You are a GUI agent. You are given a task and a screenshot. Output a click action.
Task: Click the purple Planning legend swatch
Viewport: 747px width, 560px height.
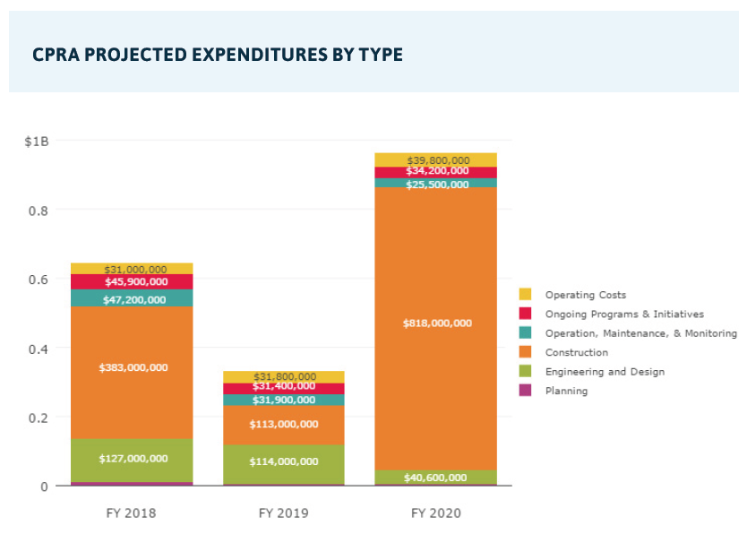525,391
